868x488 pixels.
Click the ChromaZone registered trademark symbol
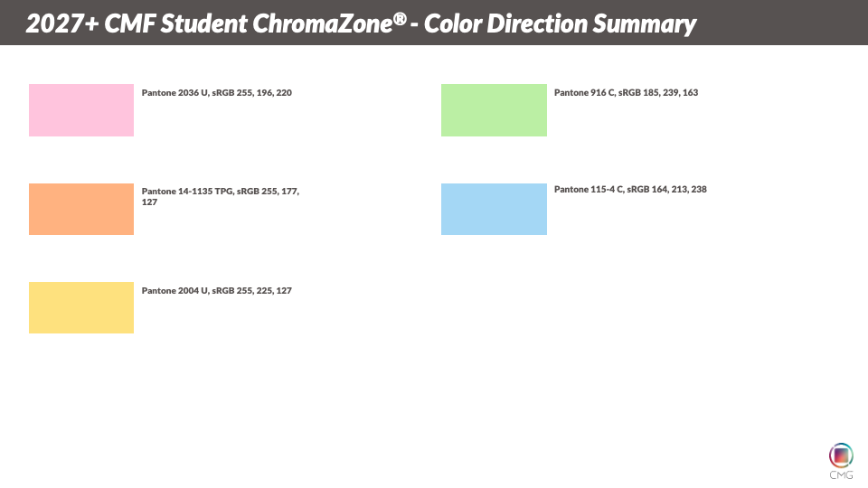point(400,18)
